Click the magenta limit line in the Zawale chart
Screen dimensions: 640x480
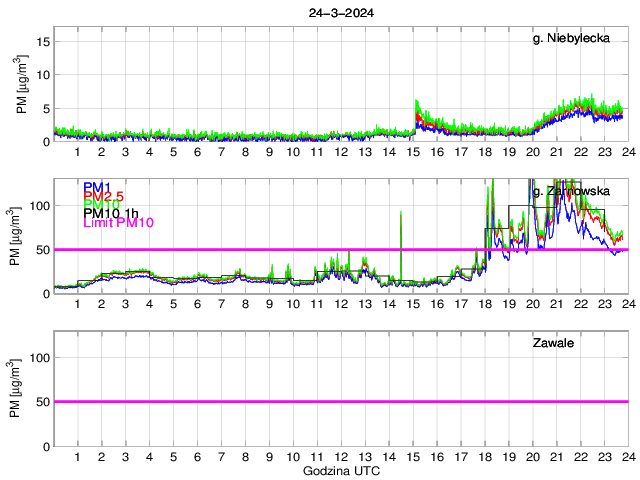coord(341,402)
